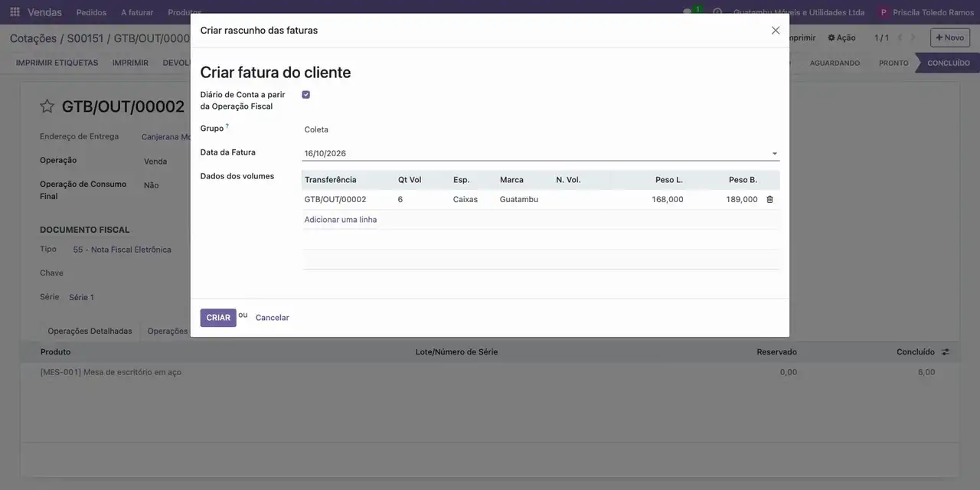Click the S00151 breadcrumb link
This screenshot has width=980, height=490.
pyautogui.click(x=85, y=38)
